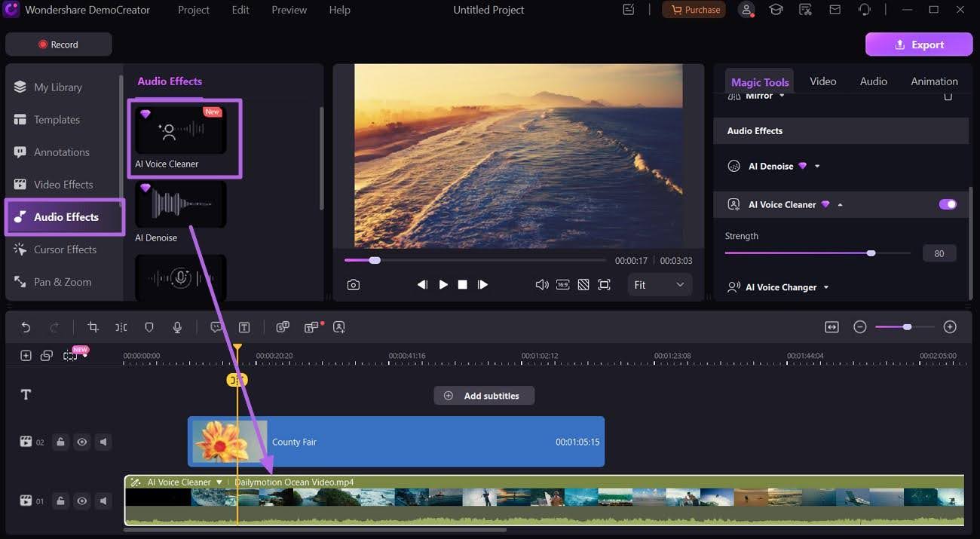Click the timeline zoom slider
This screenshot has width=980, height=539.
tap(905, 326)
